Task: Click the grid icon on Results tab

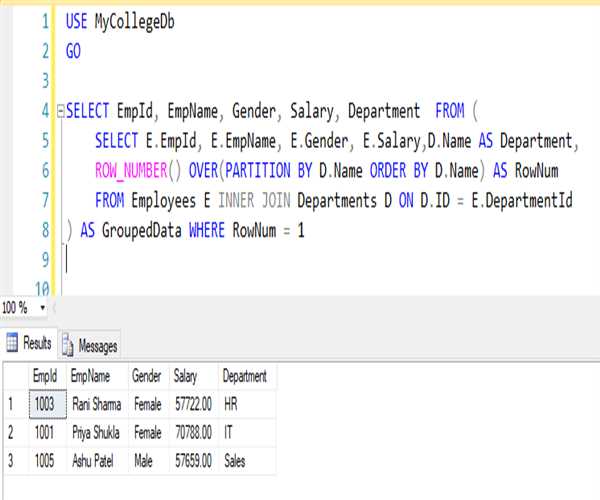Action: pos(13,344)
